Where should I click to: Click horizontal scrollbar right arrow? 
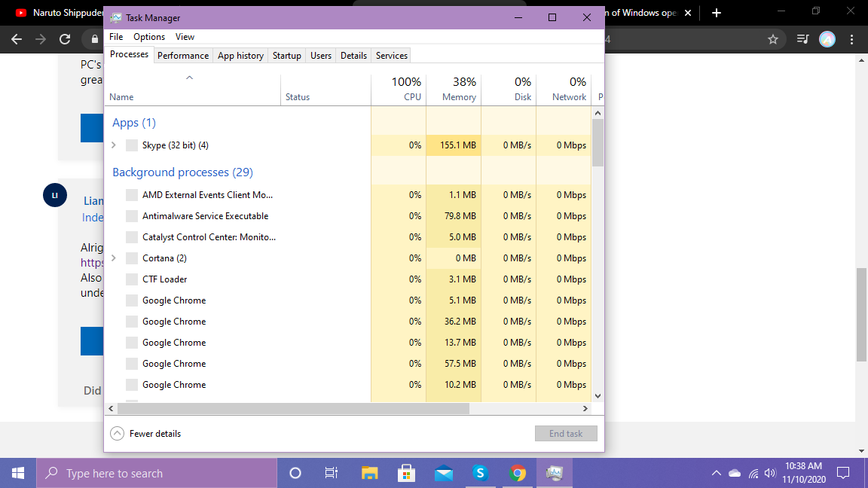585,408
